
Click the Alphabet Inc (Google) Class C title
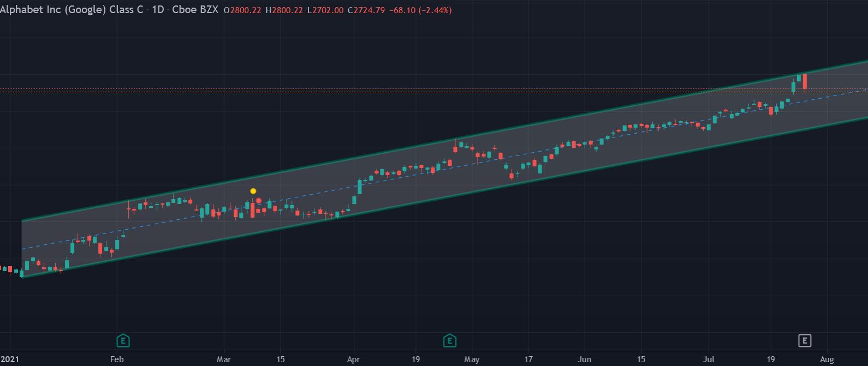pos(72,10)
